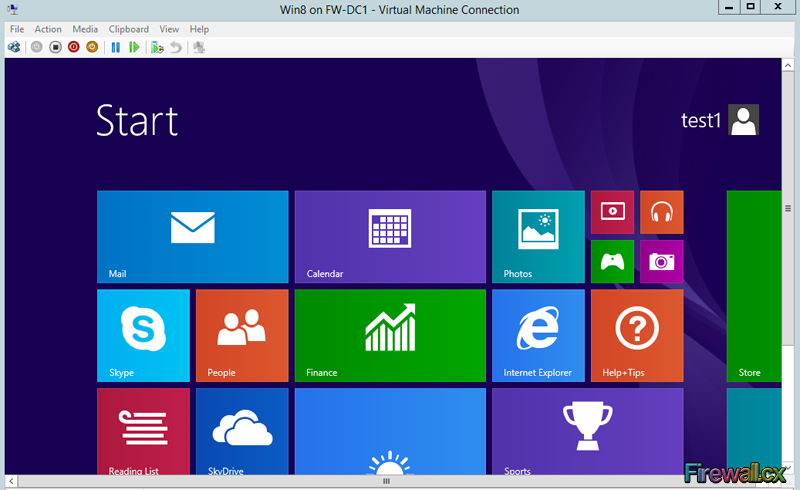Click the test1 user account picture
800x490 pixels.
pos(743,120)
